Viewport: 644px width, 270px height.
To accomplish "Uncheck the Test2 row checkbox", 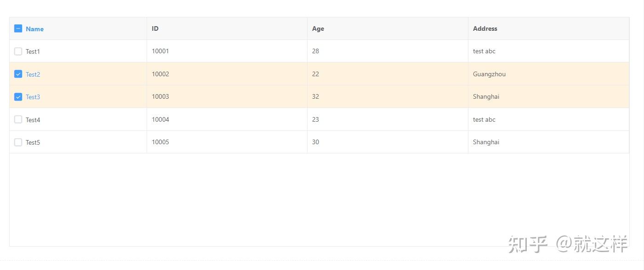I will tap(18, 73).
